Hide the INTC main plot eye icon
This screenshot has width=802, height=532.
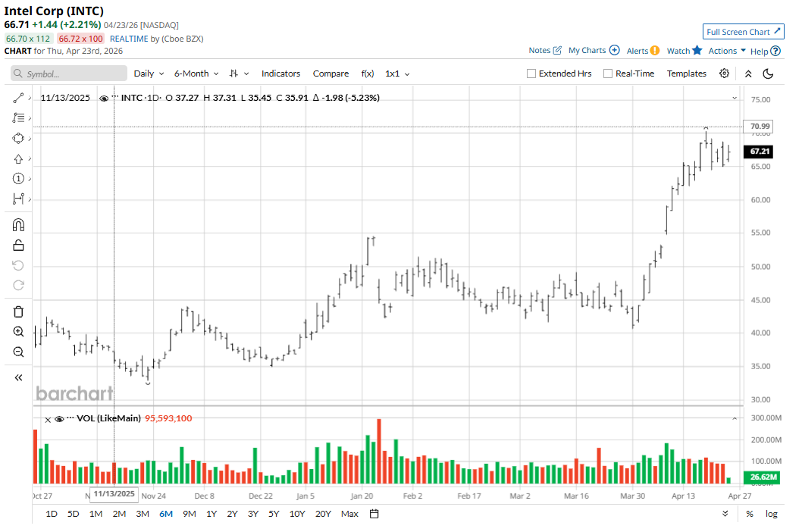(x=104, y=99)
